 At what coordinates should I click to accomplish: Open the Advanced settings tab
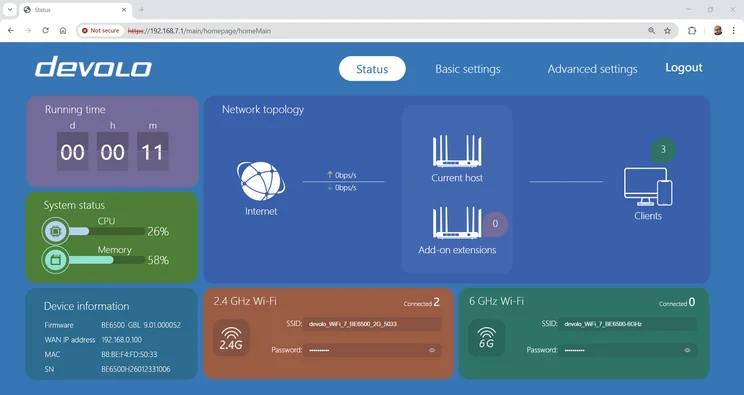pyautogui.click(x=593, y=69)
